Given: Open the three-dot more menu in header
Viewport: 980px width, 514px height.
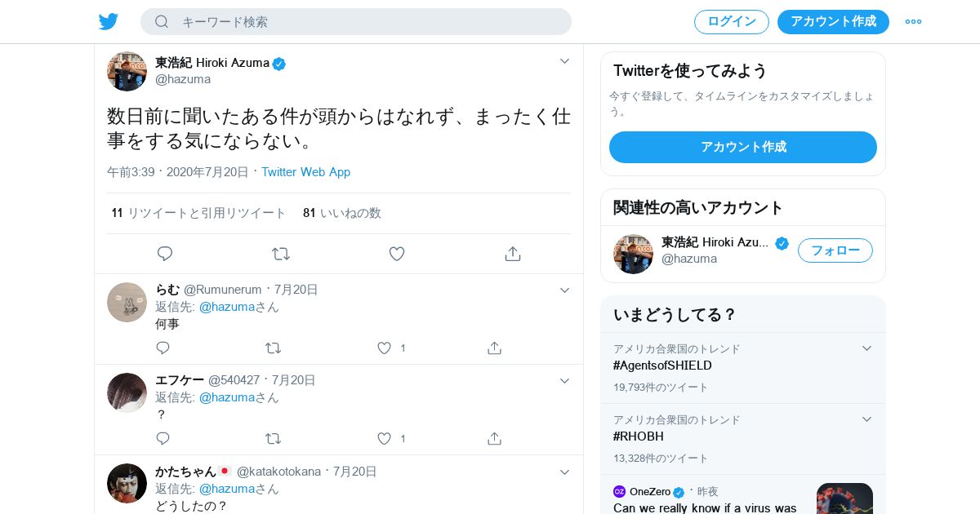Looking at the screenshot, I should click(x=913, y=21).
